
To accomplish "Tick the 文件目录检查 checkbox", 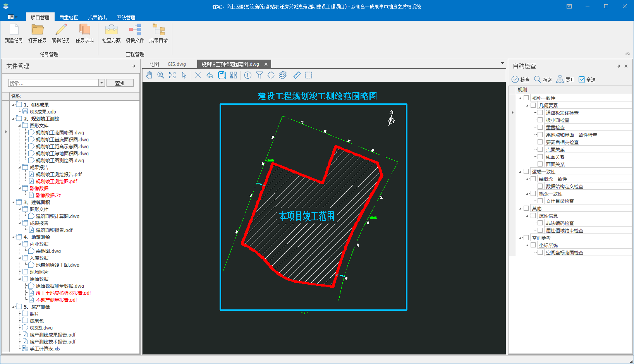I will (540, 201).
